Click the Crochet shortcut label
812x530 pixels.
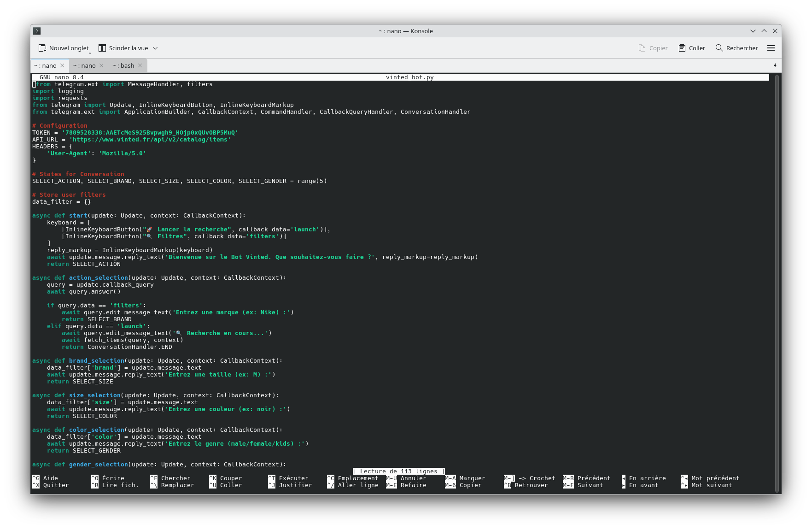coord(543,478)
